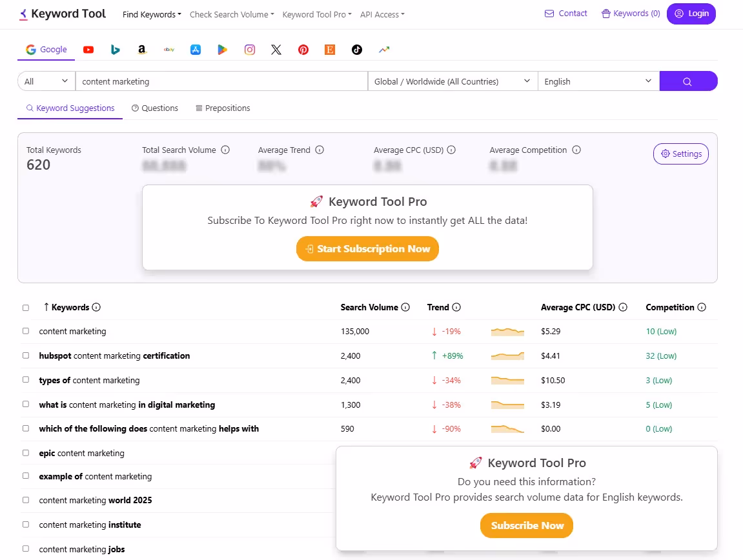
Task: Select the Google platform tab
Action: click(x=46, y=50)
